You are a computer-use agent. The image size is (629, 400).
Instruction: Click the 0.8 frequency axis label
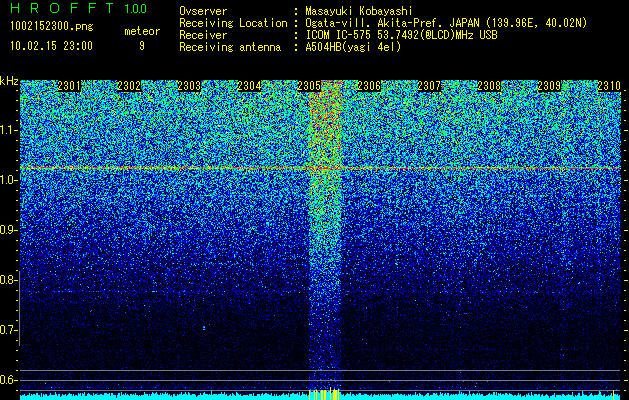click(x=9, y=280)
